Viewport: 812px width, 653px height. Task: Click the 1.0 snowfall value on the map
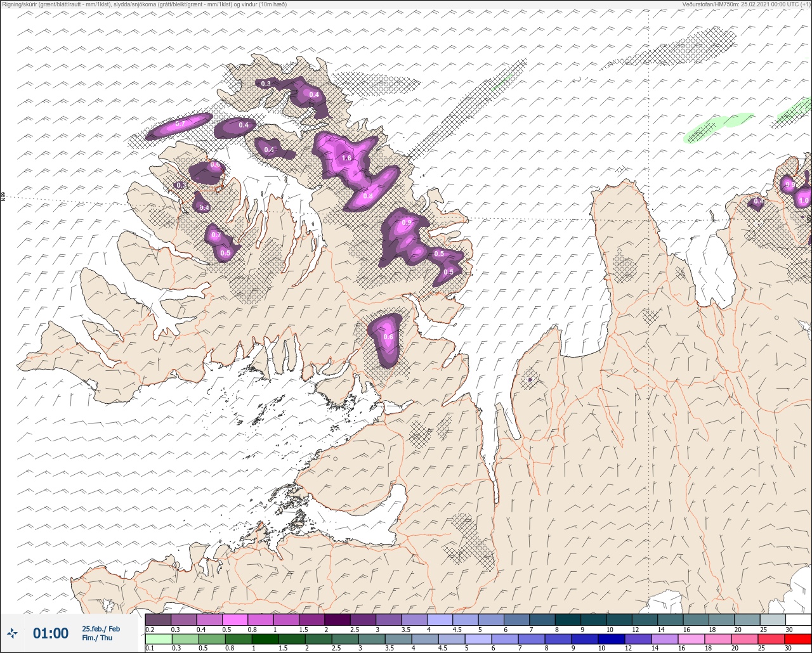(804, 200)
